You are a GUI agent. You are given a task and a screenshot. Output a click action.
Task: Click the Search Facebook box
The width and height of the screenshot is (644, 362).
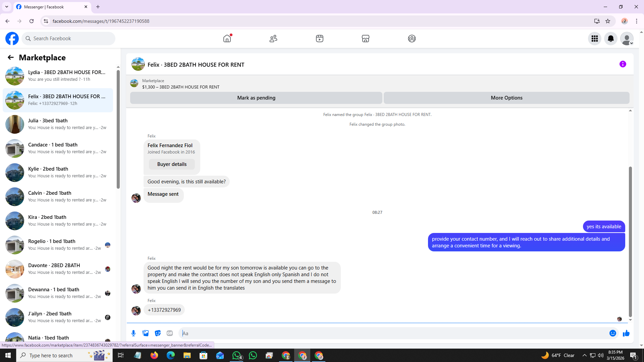[68, 39]
